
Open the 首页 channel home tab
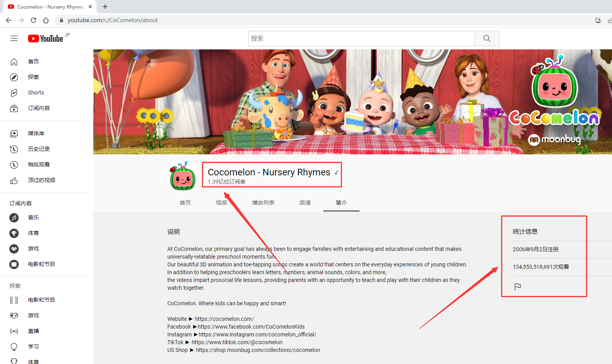point(185,203)
